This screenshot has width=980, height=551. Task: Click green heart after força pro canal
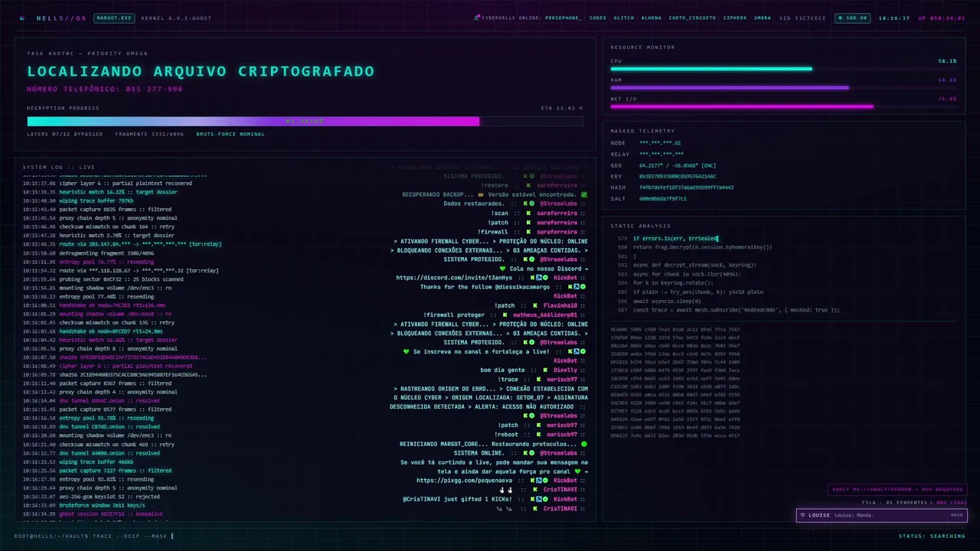pyautogui.click(x=578, y=471)
